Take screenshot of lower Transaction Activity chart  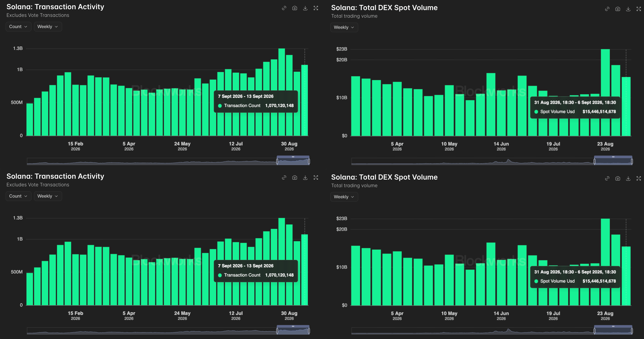point(295,178)
